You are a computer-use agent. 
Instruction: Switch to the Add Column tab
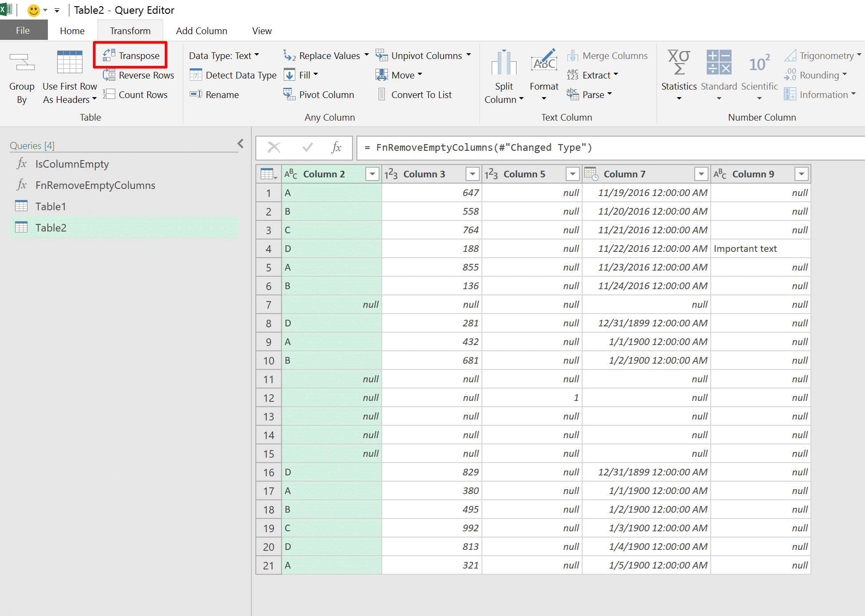pos(202,31)
